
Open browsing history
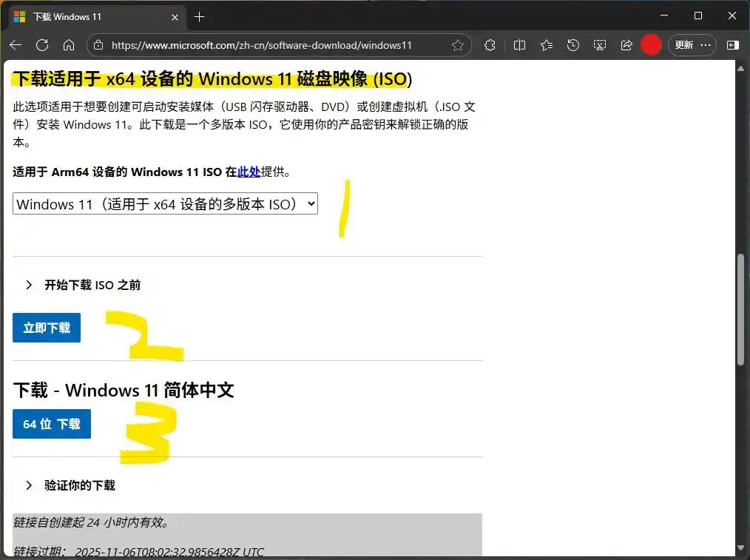pos(573,45)
